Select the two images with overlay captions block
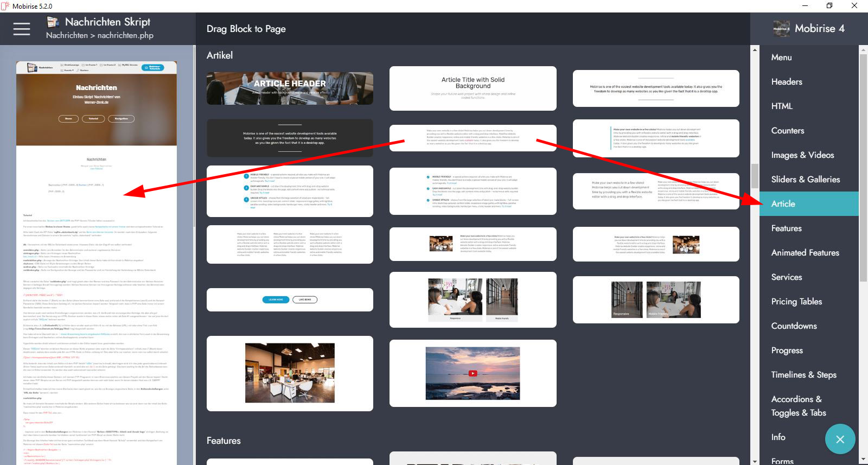868x465 pixels. (x=656, y=300)
